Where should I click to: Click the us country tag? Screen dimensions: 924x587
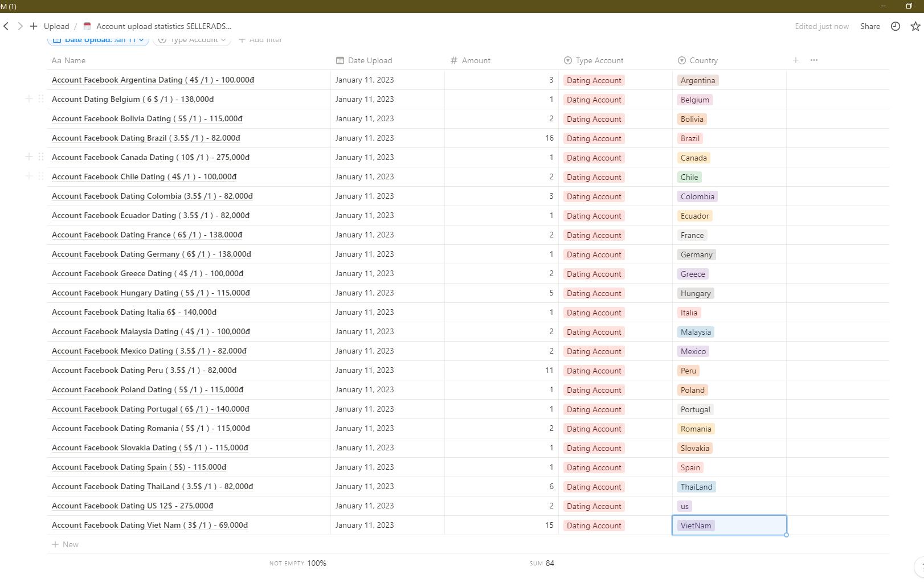click(685, 506)
